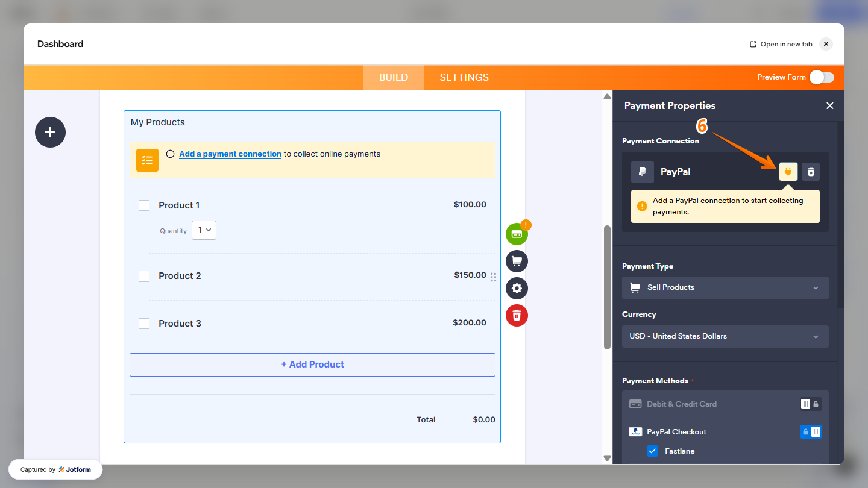Click the $200.00 price
Viewport: 868px width, 488px height.
pos(470,322)
